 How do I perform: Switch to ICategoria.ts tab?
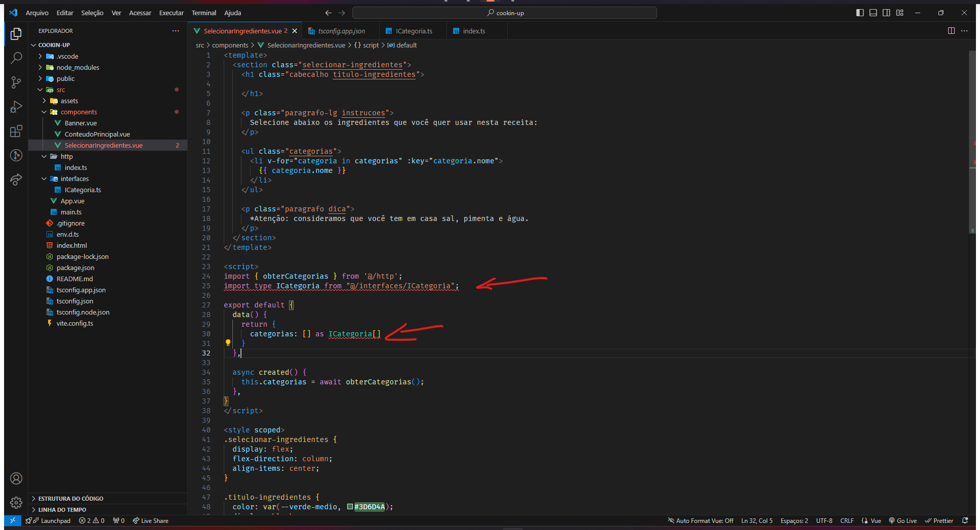pyautogui.click(x=414, y=31)
